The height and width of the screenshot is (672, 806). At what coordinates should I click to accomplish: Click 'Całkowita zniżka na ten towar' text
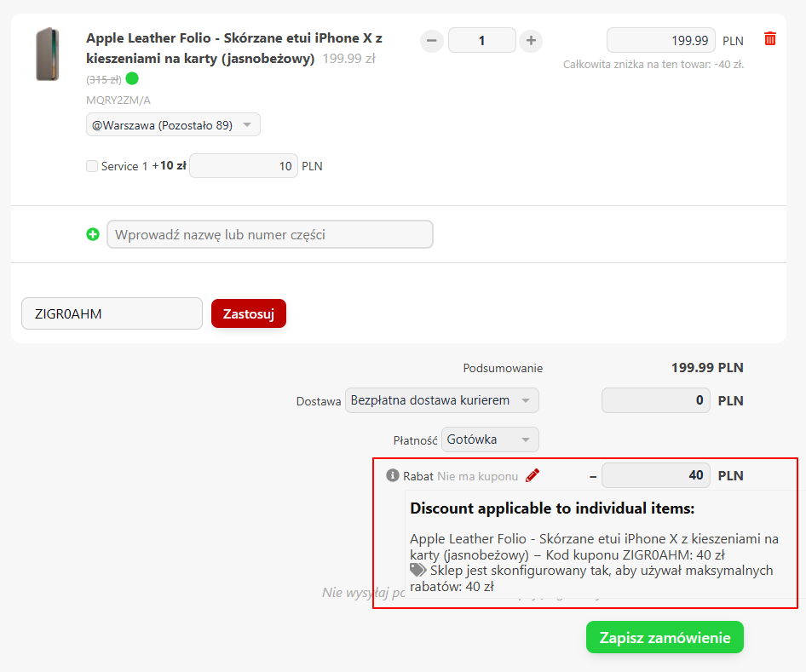click(653, 65)
